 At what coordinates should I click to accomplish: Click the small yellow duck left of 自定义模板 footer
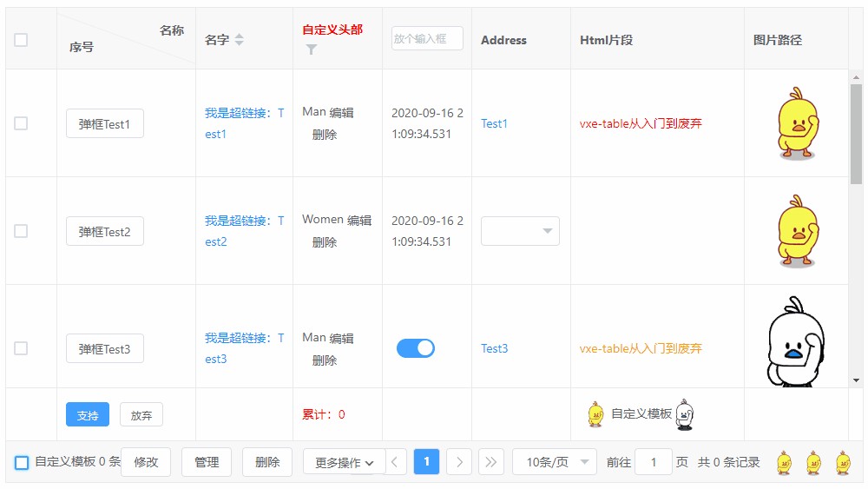pos(595,414)
